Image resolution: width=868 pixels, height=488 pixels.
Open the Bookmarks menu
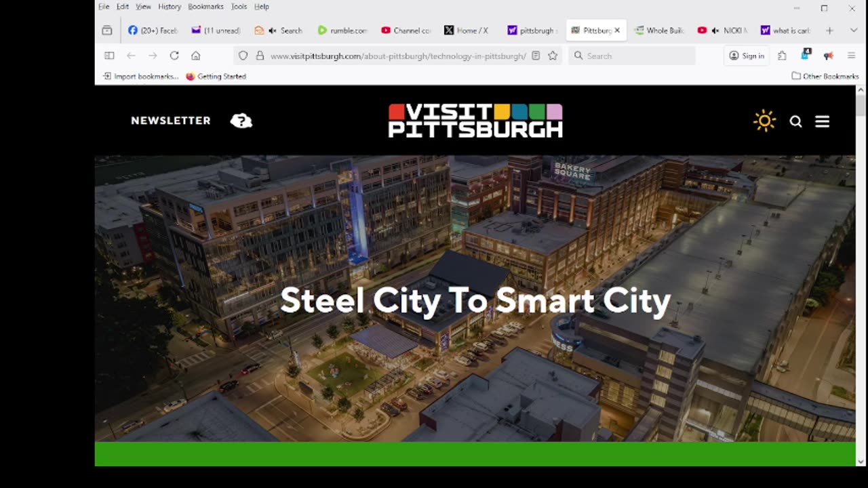tap(205, 7)
